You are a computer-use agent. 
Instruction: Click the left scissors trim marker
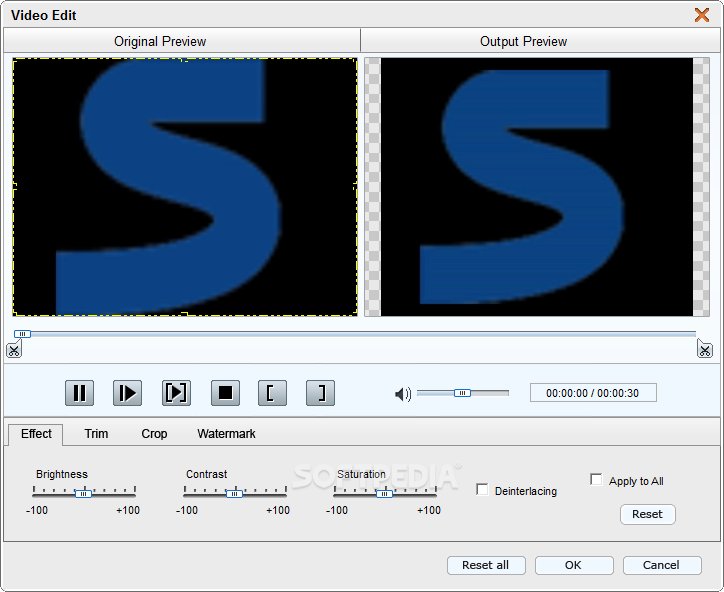(x=14, y=350)
